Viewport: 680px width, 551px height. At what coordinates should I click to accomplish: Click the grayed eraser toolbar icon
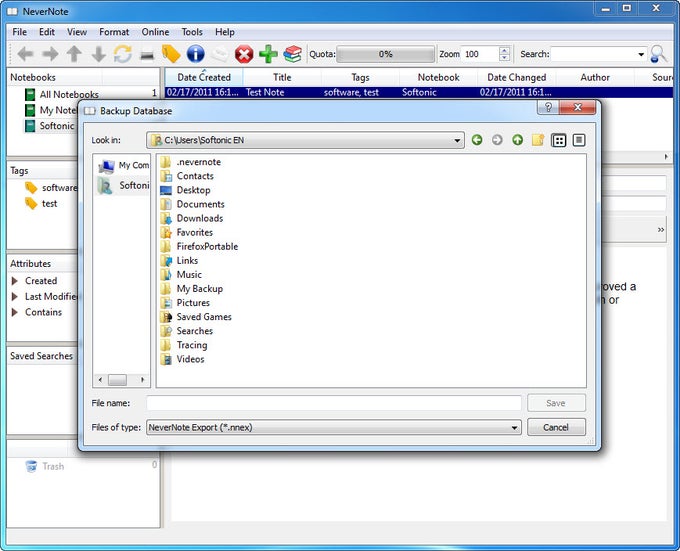click(x=220, y=55)
